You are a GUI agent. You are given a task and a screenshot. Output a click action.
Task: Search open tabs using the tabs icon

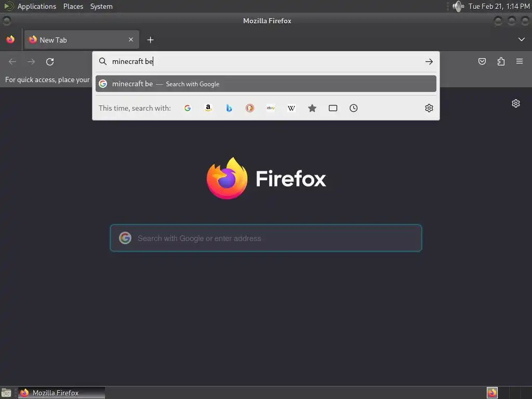tap(333, 108)
